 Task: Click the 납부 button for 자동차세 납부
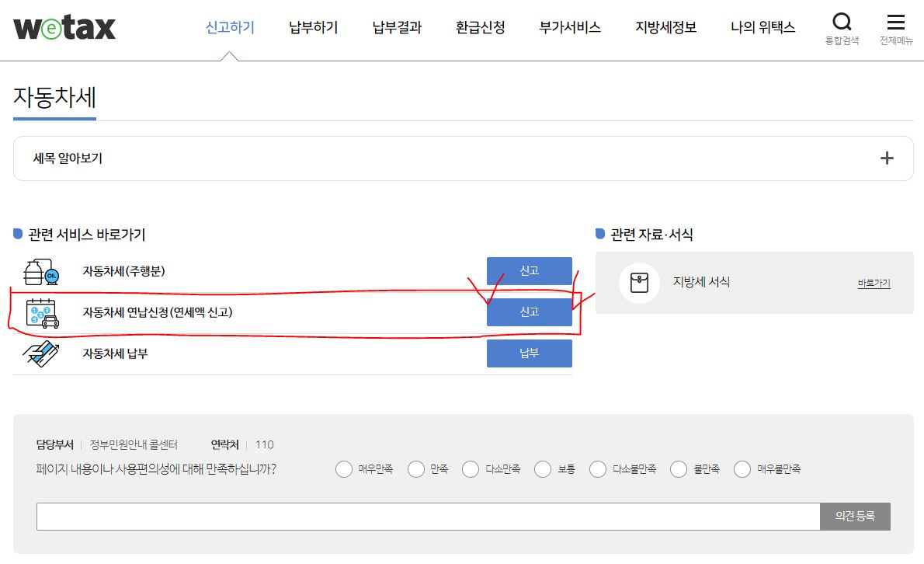coord(529,353)
